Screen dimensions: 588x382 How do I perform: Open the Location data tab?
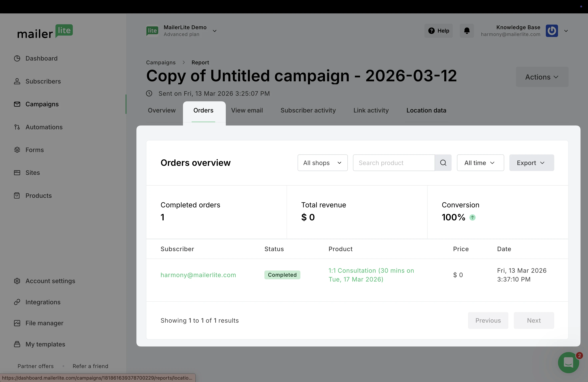click(426, 110)
